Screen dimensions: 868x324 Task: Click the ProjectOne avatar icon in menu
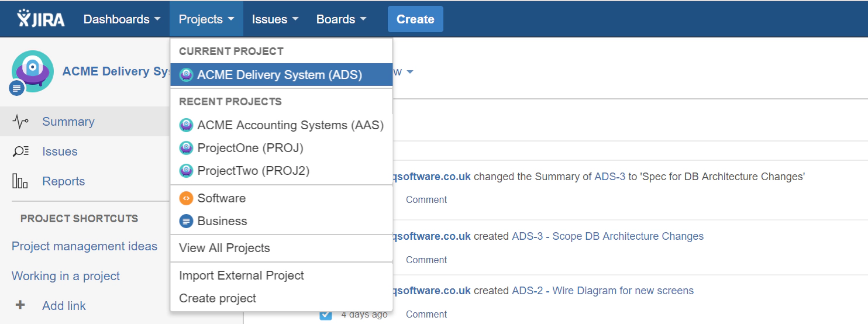point(186,148)
